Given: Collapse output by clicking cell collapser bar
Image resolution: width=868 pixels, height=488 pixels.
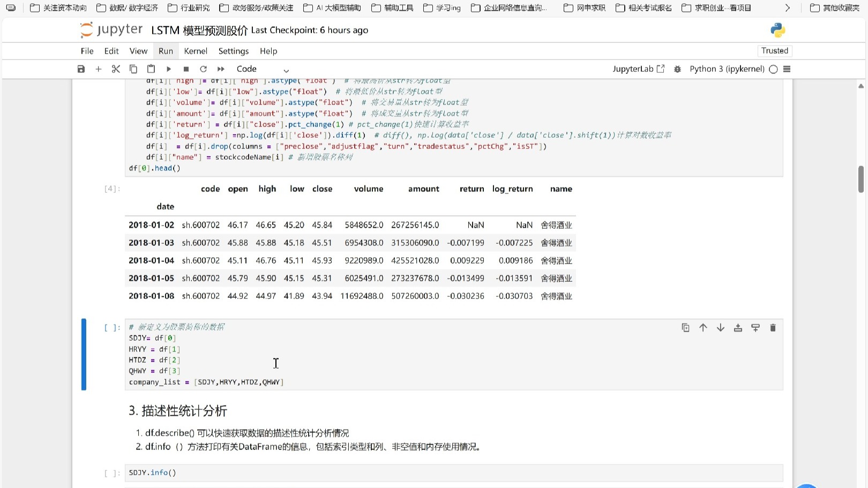Looking at the screenshot, I should click(84, 354).
